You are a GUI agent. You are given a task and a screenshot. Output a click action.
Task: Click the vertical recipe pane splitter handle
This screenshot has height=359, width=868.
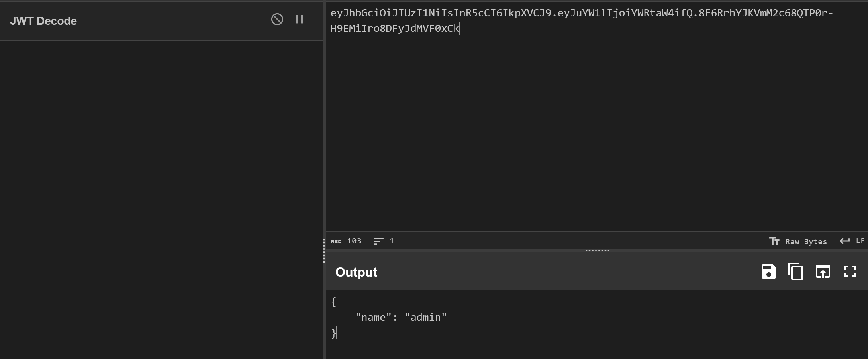pos(324,251)
